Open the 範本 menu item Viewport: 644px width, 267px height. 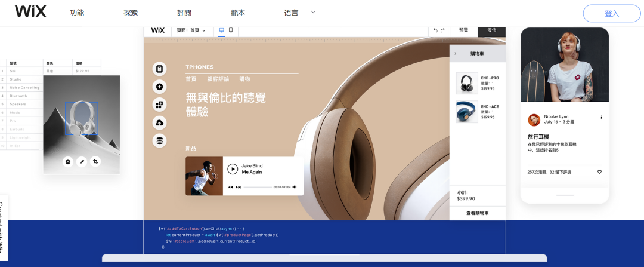click(x=238, y=13)
